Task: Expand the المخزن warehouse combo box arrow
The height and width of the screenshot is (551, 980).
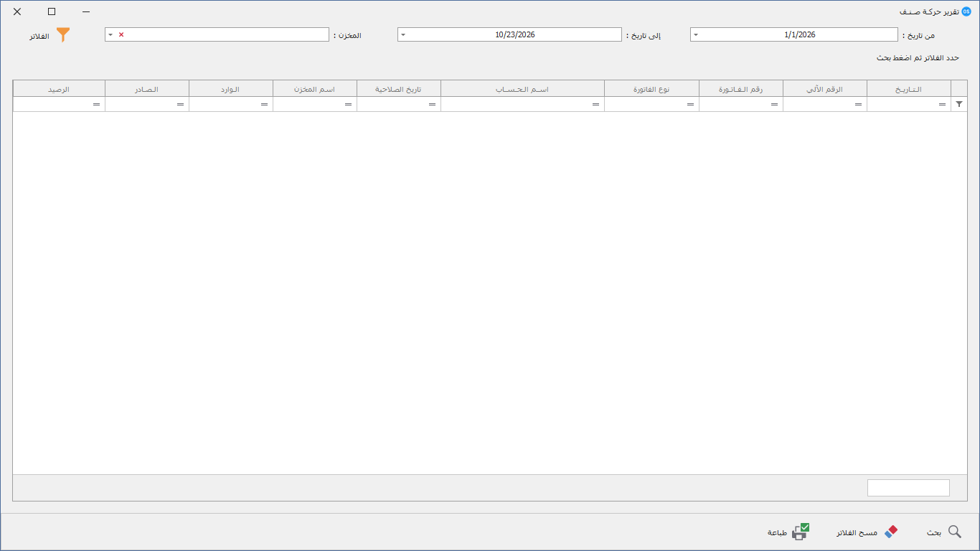Action: [x=110, y=34]
